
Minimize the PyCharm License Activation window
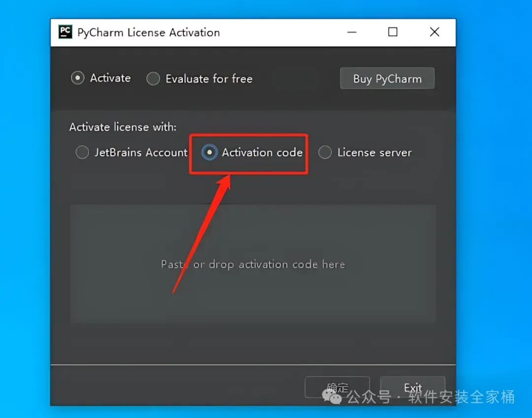(352, 32)
